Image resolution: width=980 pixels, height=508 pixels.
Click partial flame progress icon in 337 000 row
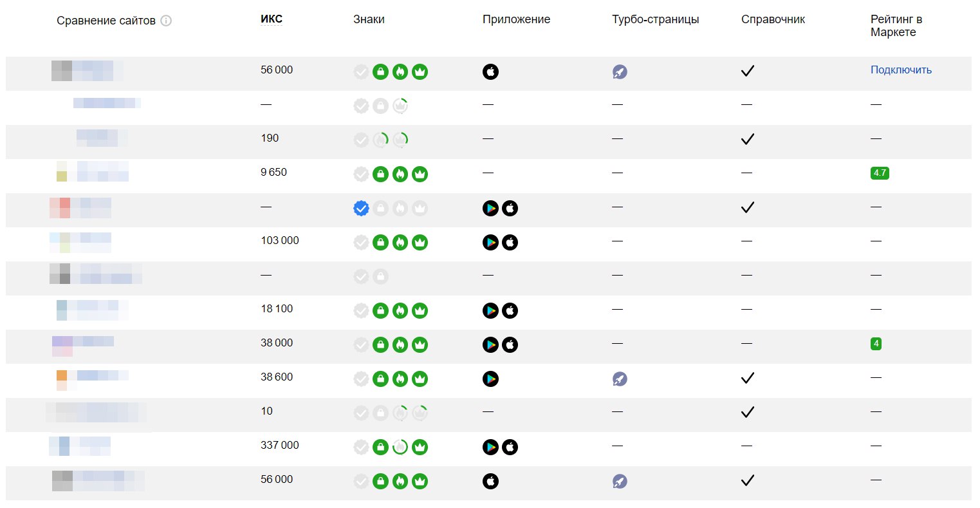coord(400,447)
